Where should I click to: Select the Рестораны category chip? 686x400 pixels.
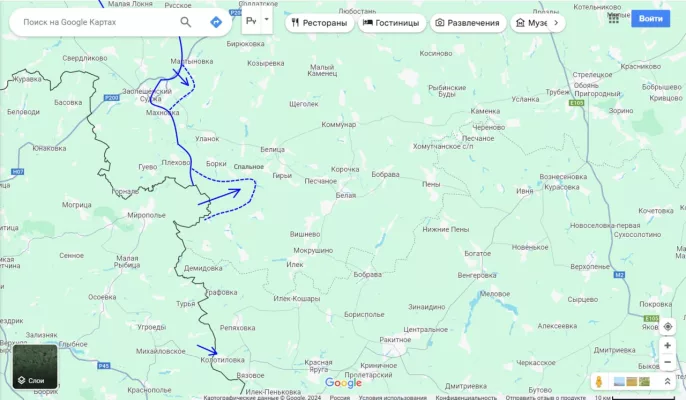(319, 23)
